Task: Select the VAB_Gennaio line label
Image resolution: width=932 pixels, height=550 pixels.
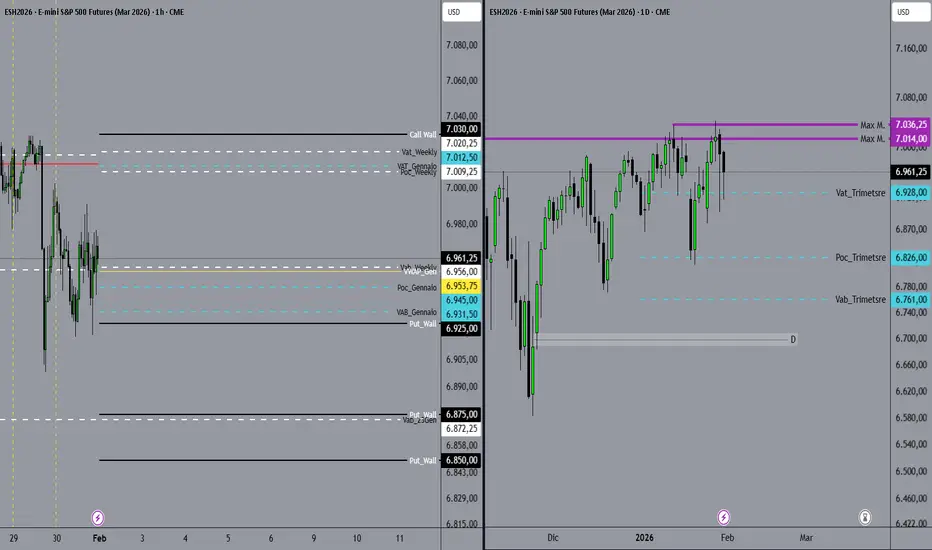Action: click(x=417, y=312)
